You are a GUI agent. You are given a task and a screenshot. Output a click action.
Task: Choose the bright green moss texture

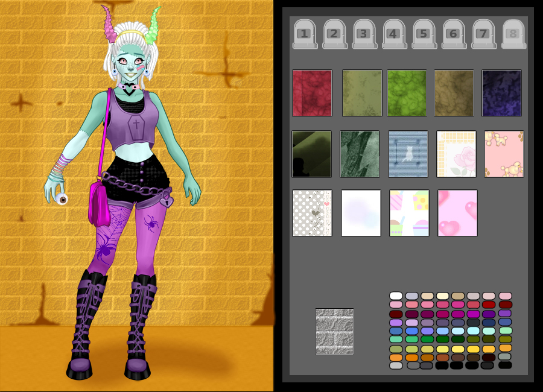pos(408,93)
